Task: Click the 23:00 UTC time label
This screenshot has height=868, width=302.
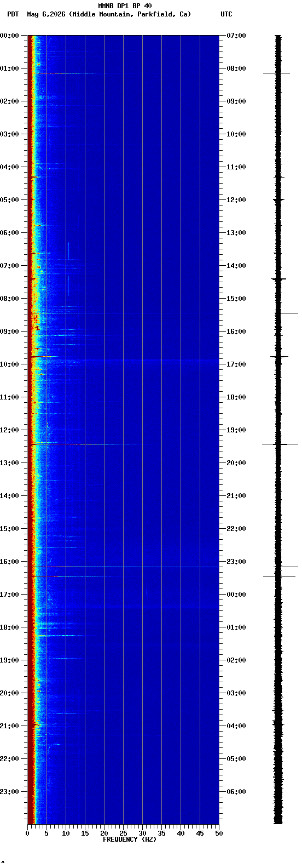Action: click(236, 562)
